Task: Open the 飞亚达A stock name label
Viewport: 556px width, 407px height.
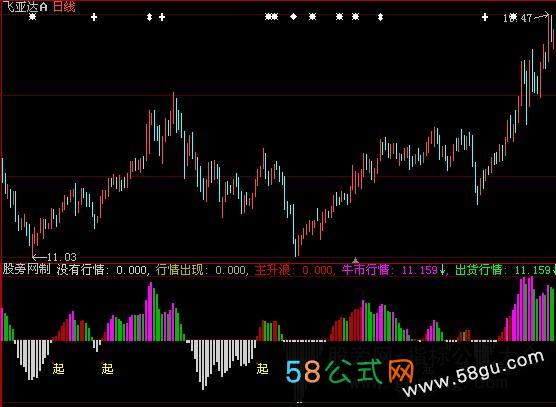Action: (25, 6)
